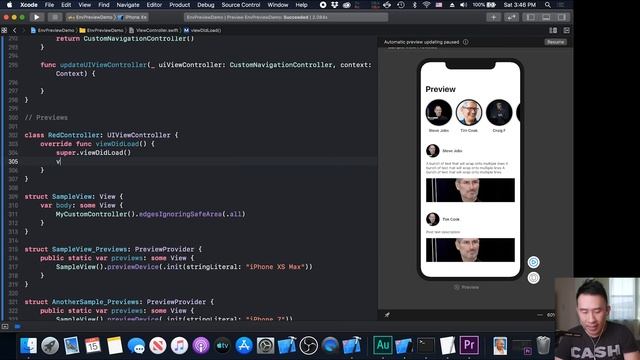The width and height of the screenshot is (640, 360).
Task: Open Adobe Premiere Pro from the Dock
Action: coord(469,346)
